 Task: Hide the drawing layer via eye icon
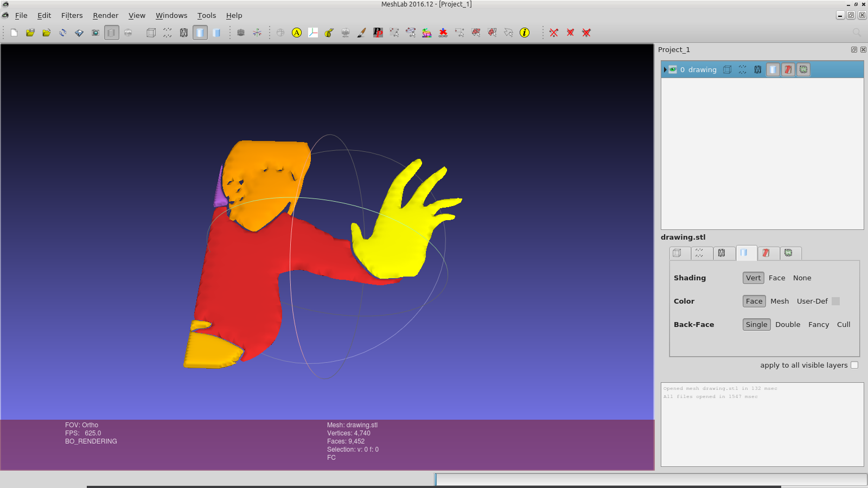[x=673, y=69]
